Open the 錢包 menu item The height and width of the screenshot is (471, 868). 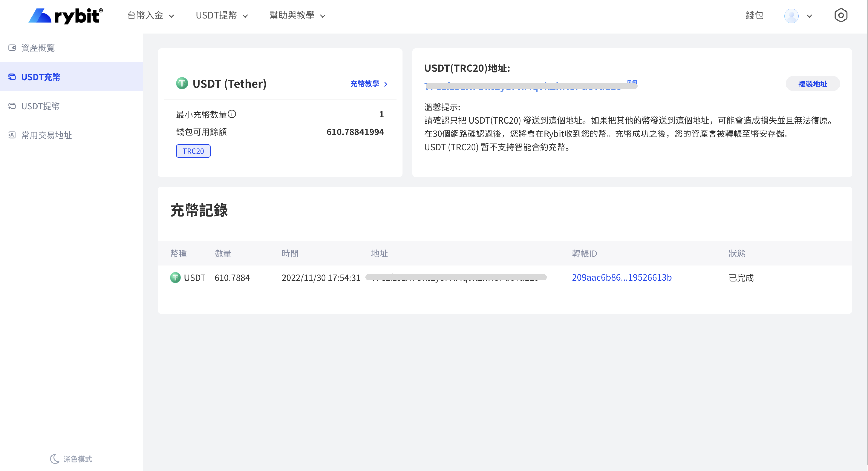[755, 15]
